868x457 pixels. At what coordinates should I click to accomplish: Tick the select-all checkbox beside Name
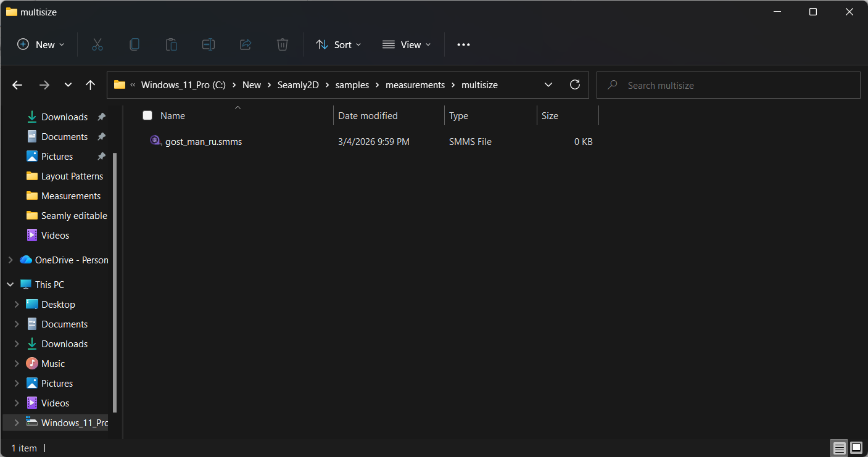(147, 115)
